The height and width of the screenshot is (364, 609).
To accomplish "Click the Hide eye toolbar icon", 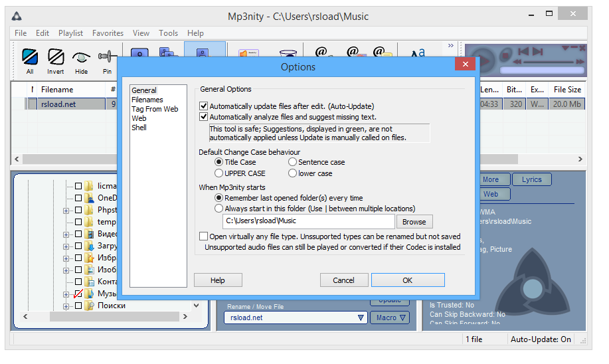I will (x=81, y=58).
